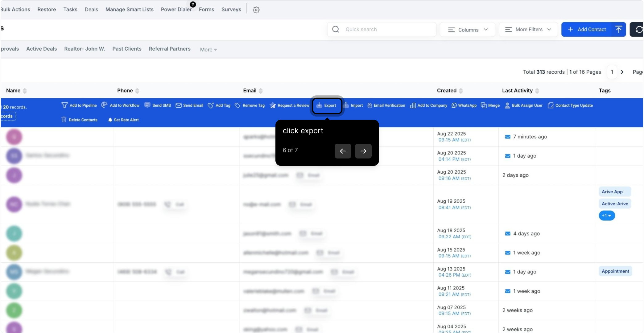The height and width of the screenshot is (333, 644).
Task: Toggle Last Activity column sorting
Action: coord(537,91)
